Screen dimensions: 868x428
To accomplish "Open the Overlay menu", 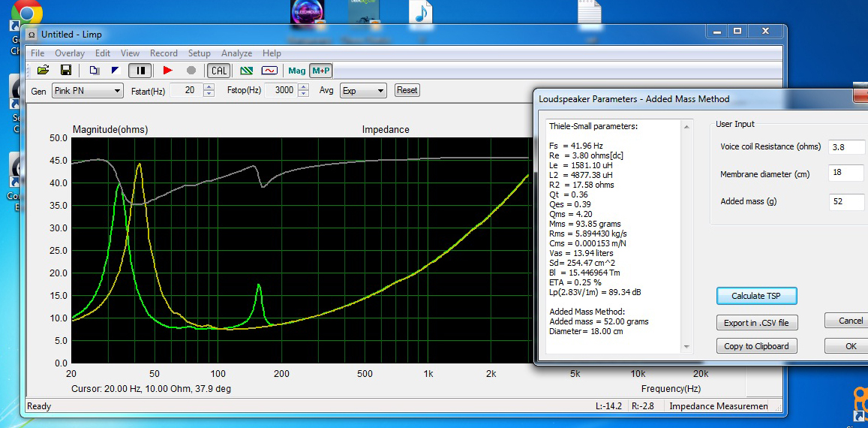I will coord(70,53).
